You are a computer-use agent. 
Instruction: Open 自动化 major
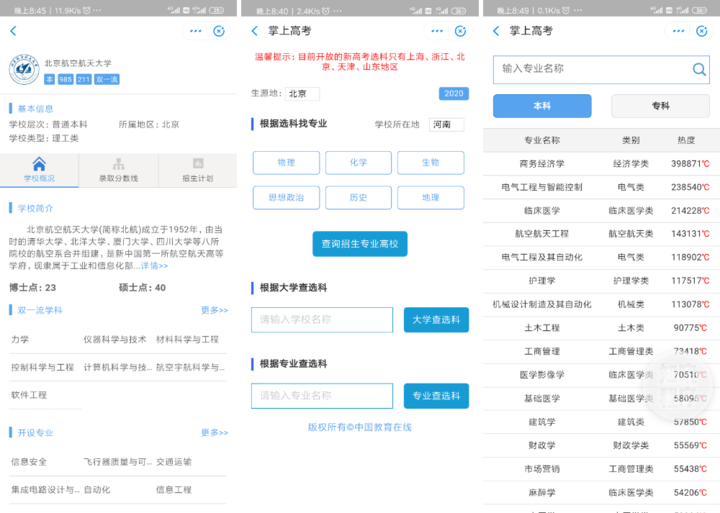click(x=97, y=490)
